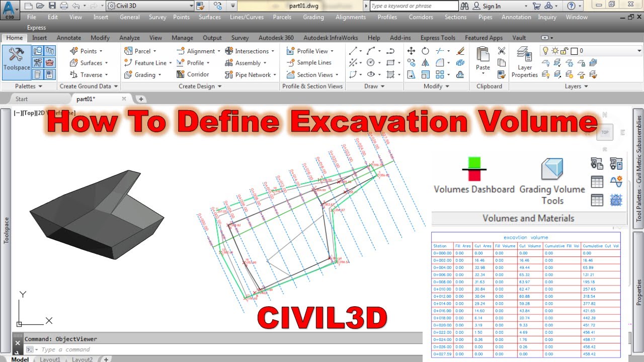Select the Offset tool in Modify panel
This screenshot has width=644, height=362.
tap(460, 74)
